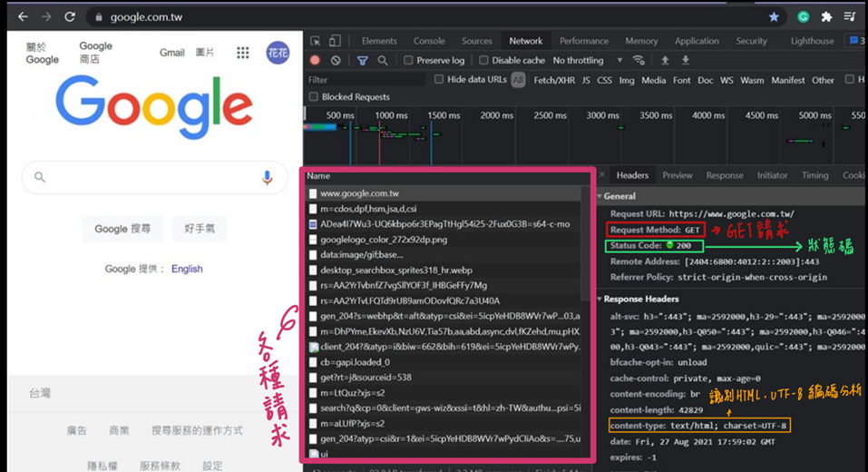Click the search magnifier in Google box

coord(39,177)
